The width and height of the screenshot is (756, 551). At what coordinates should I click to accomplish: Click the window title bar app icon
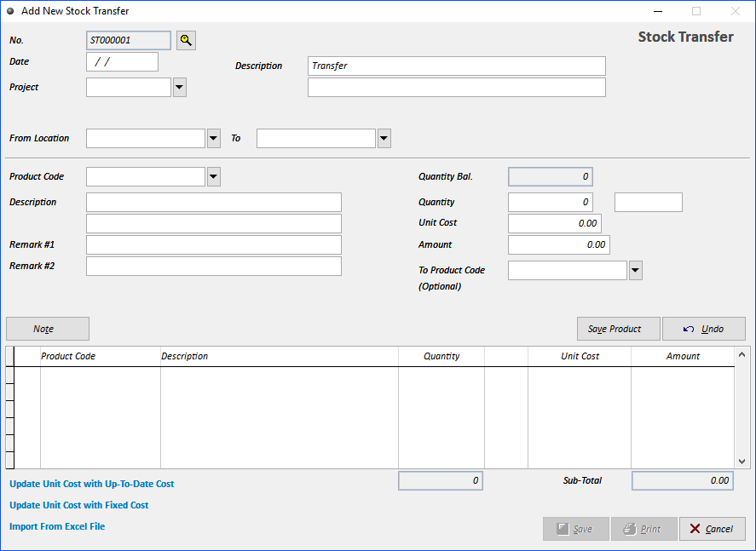coord(10,11)
